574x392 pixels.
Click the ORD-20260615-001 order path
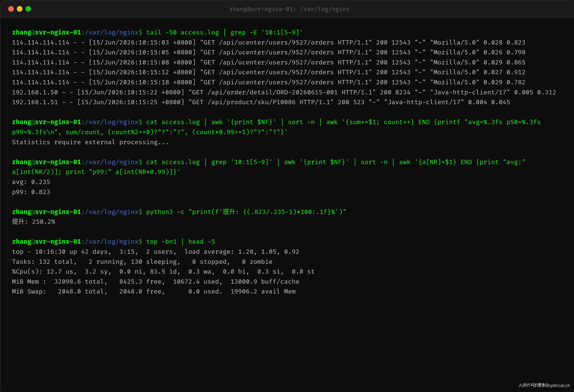(272, 92)
